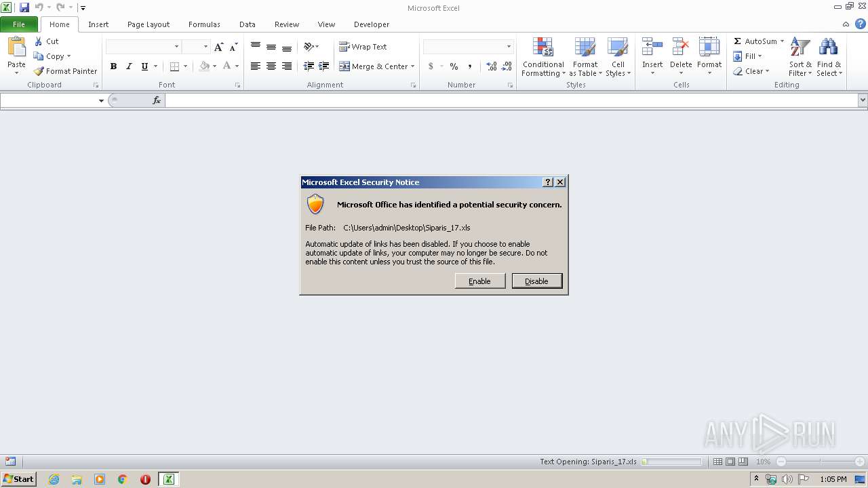
Task: Open the Name Box dropdown arrow
Action: click(x=101, y=100)
